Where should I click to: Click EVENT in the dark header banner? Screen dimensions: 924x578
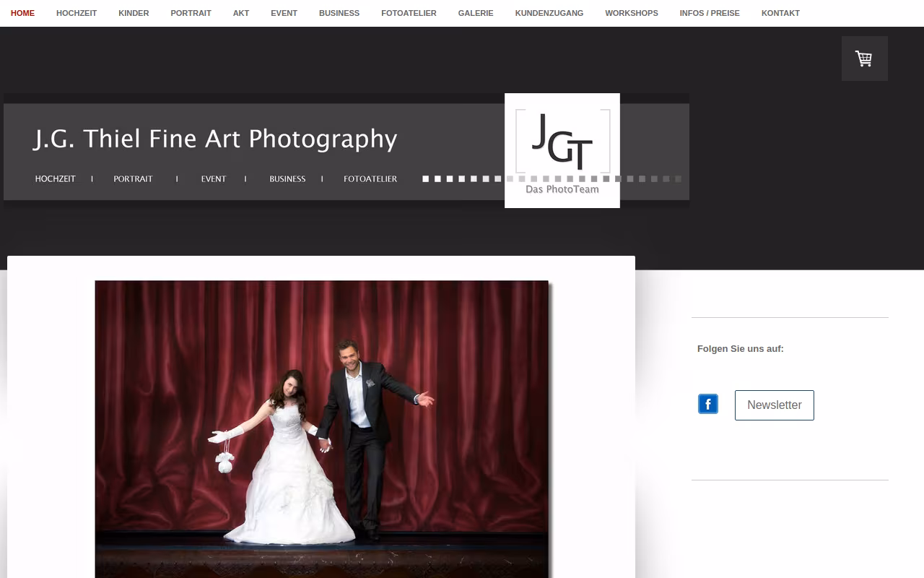click(x=214, y=179)
